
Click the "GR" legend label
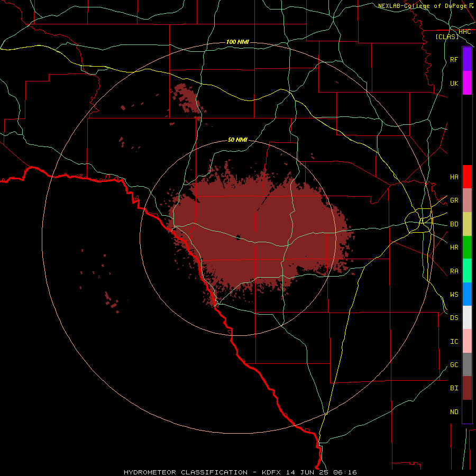[x=454, y=200]
